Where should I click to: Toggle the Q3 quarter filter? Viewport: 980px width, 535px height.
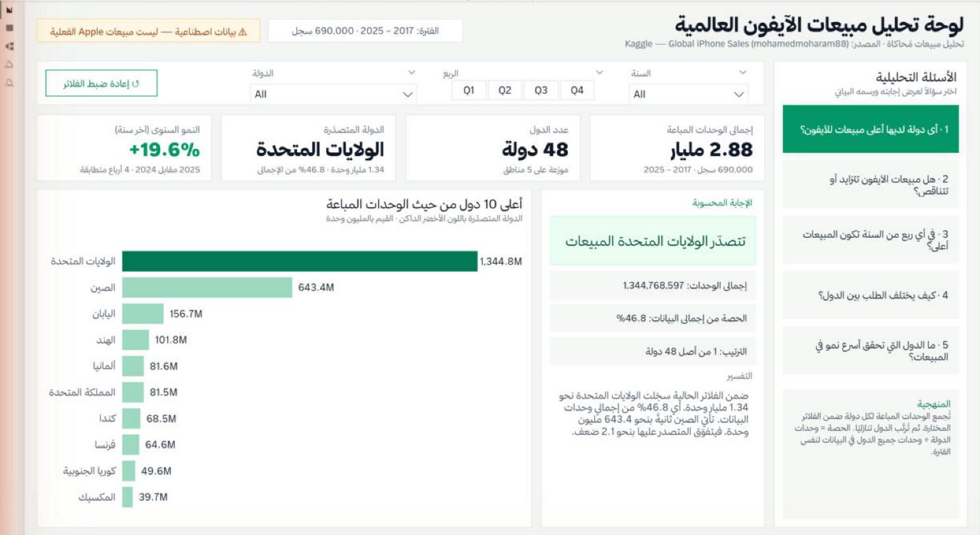[541, 90]
